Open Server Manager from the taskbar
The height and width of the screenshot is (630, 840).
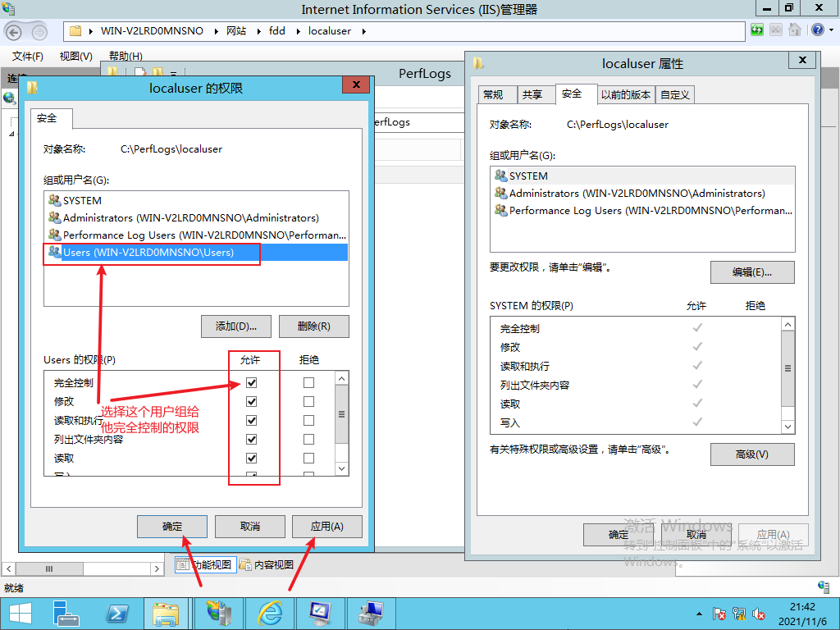coord(66,614)
